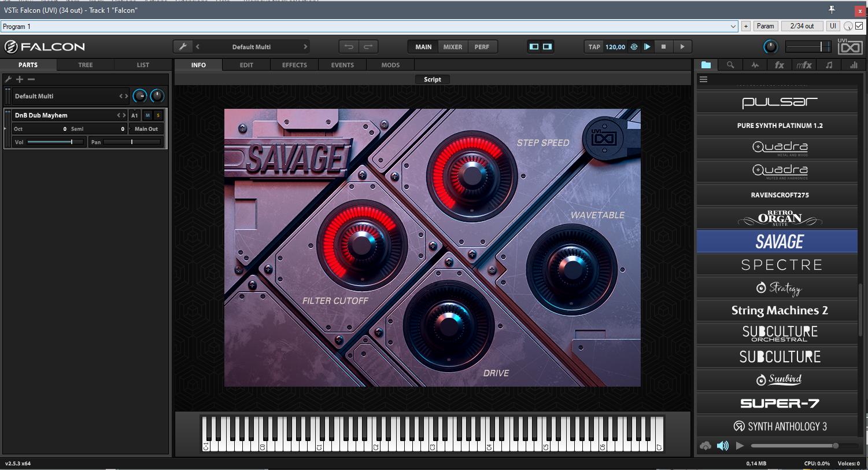Open the Program 1 preset dropdown

coord(733,26)
